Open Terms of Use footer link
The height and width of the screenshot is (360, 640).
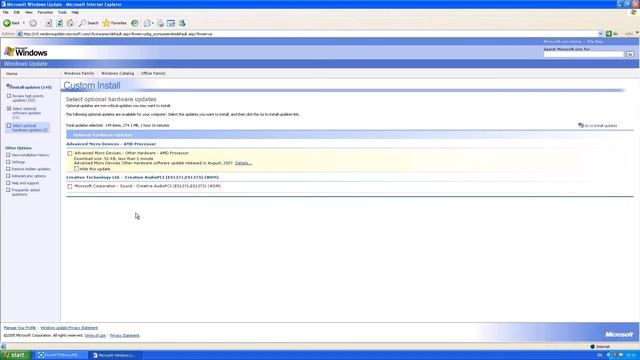tap(95, 336)
